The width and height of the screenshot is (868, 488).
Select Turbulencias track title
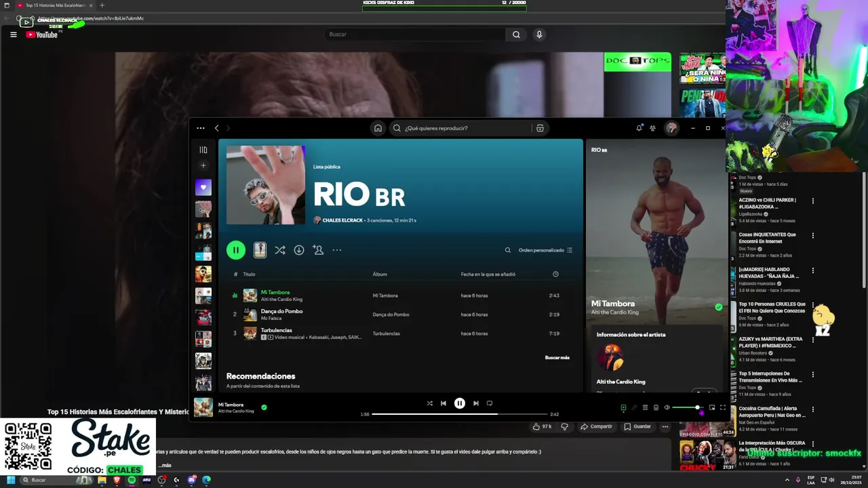coord(277,330)
